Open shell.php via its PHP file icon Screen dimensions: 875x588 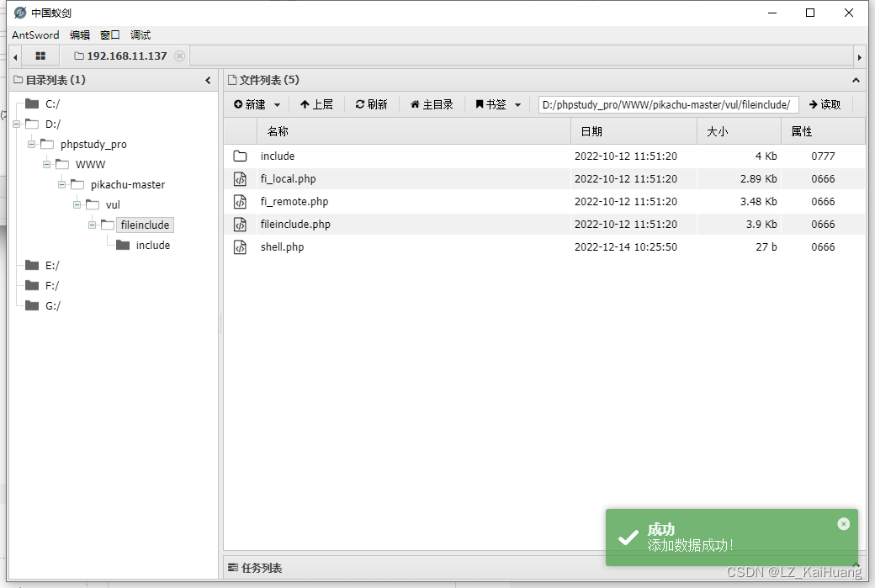point(241,246)
